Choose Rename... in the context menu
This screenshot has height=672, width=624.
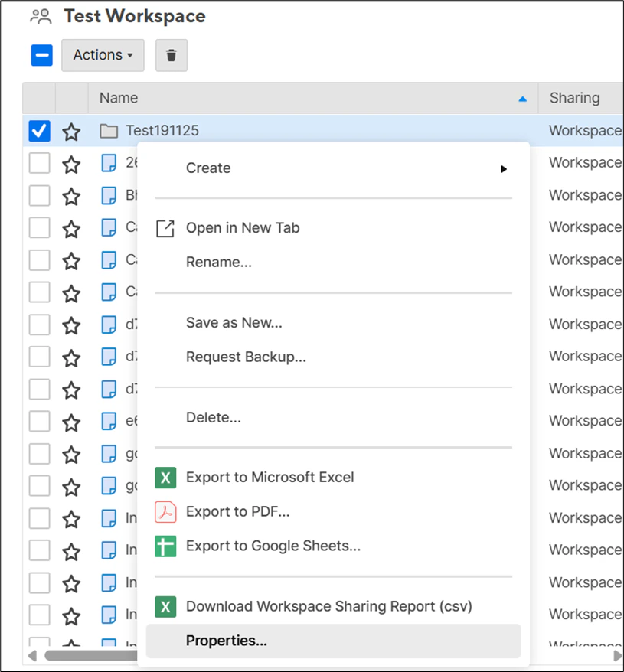334,263
